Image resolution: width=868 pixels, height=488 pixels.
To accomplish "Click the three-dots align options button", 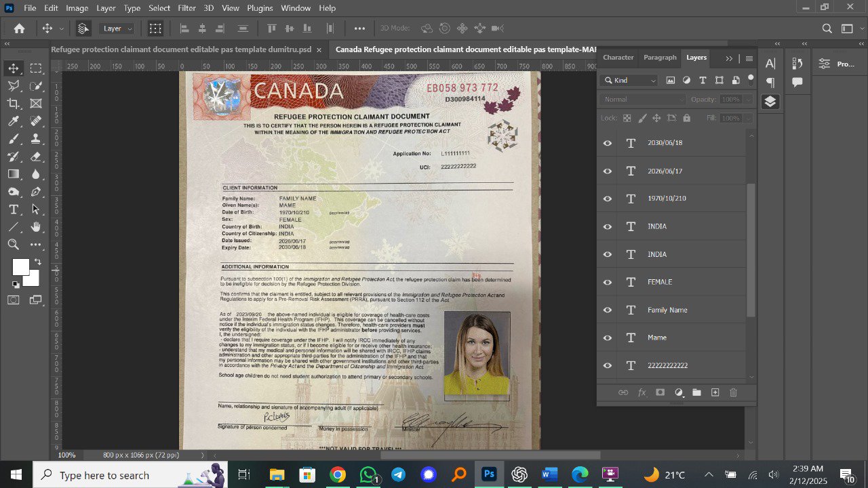I will [359, 28].
